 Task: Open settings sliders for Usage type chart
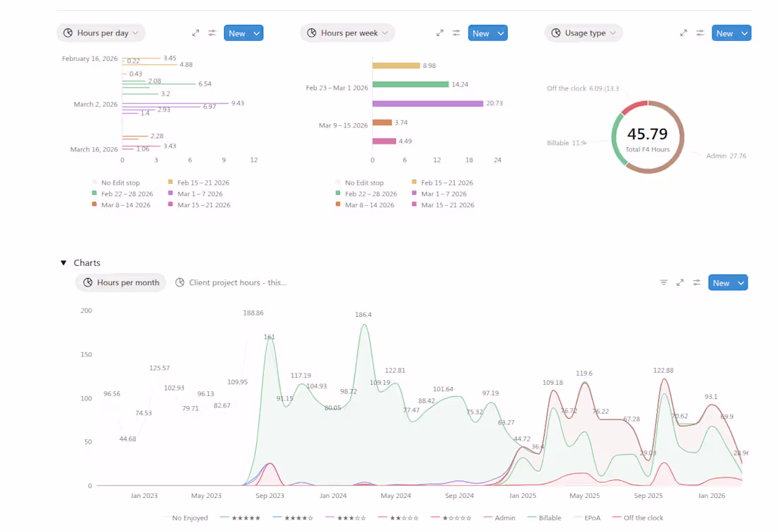point(700,33)
